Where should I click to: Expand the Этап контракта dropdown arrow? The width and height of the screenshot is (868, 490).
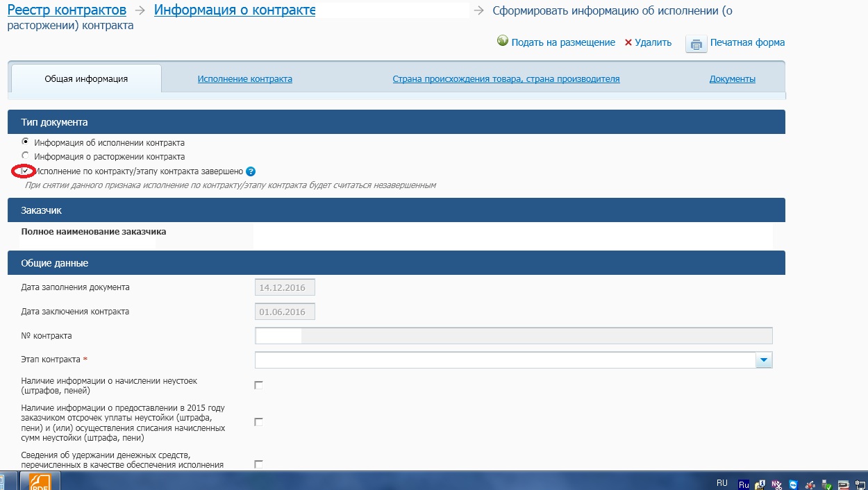click(764, 360)
